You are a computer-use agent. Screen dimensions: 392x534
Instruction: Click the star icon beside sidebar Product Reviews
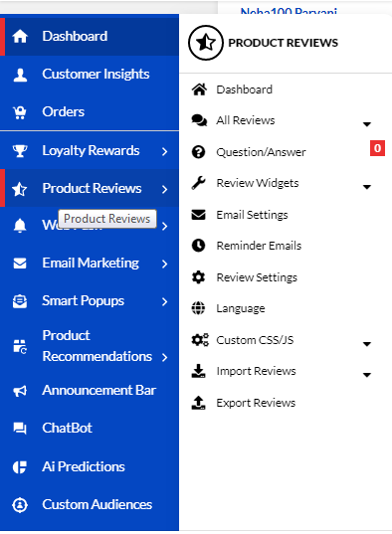[x=20, y=189]
